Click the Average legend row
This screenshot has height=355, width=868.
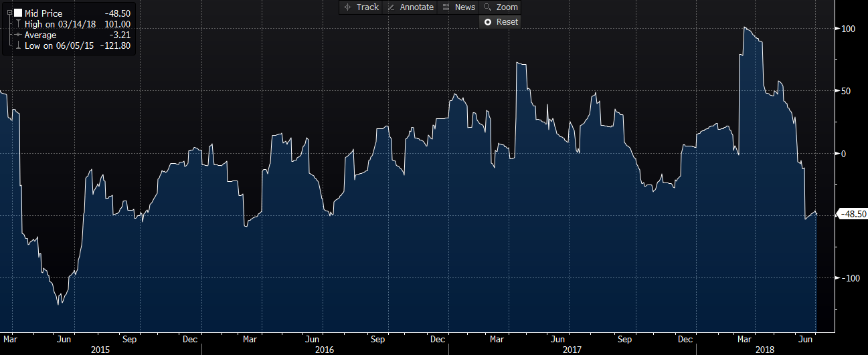point(73,35)
